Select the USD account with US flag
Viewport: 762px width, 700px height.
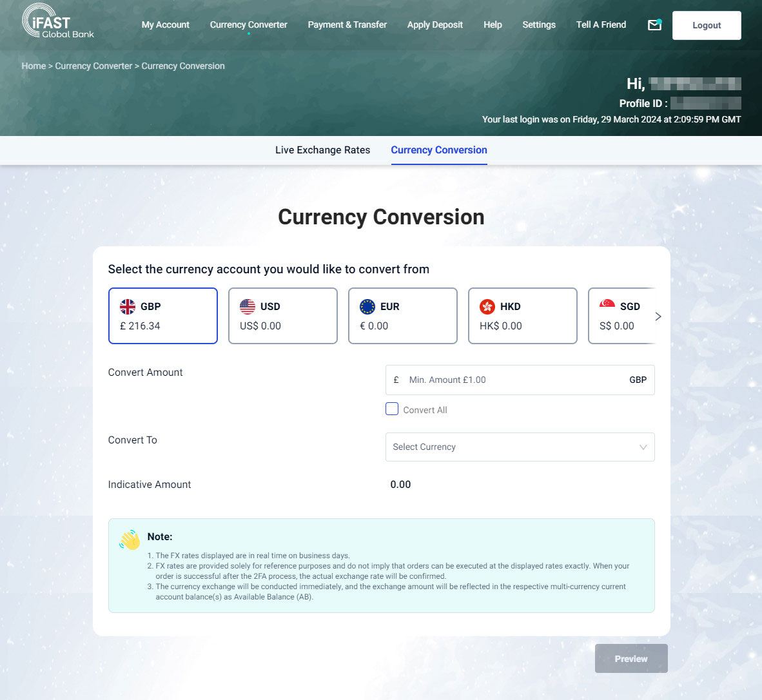pos(283,316)
